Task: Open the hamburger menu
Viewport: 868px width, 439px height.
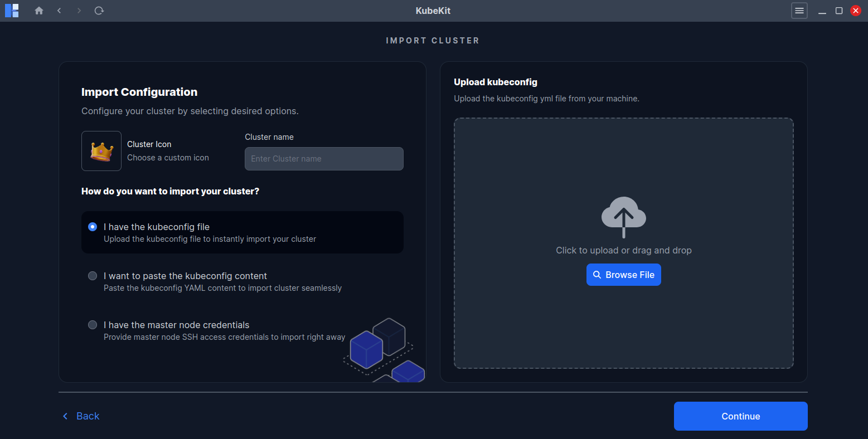Action: 799,10
